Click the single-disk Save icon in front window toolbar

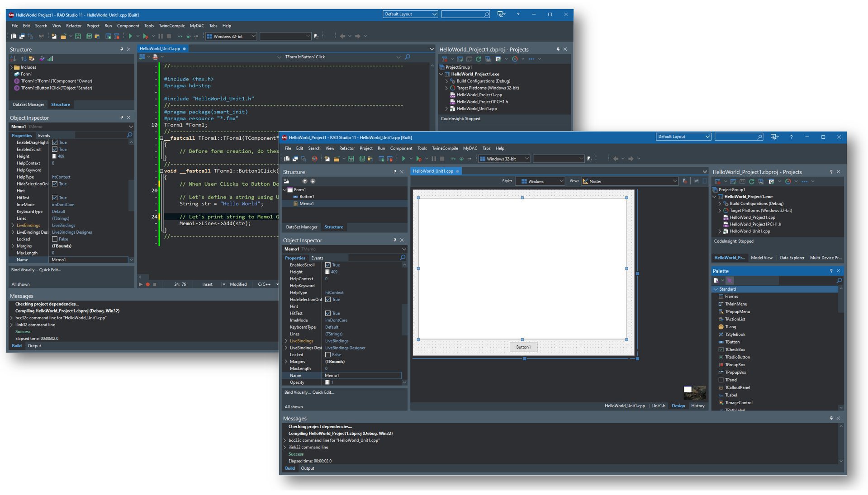click(351, 159)
